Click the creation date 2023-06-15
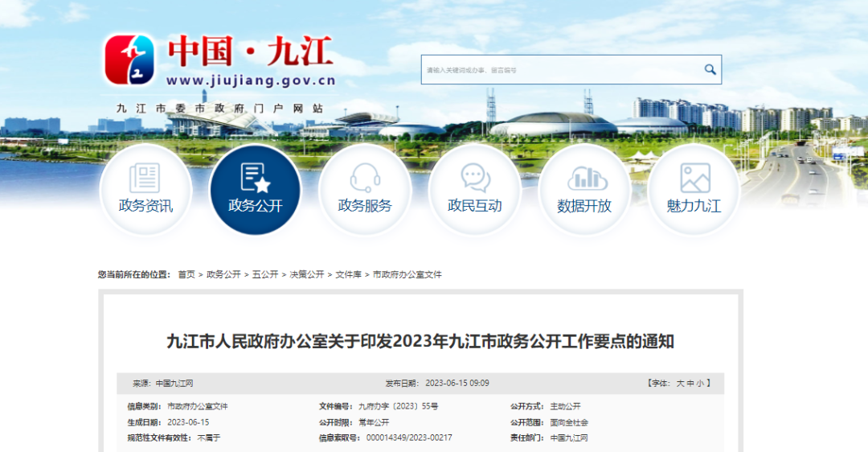The width and height of the screenshot is (868, 452). (x=188, y=422)
